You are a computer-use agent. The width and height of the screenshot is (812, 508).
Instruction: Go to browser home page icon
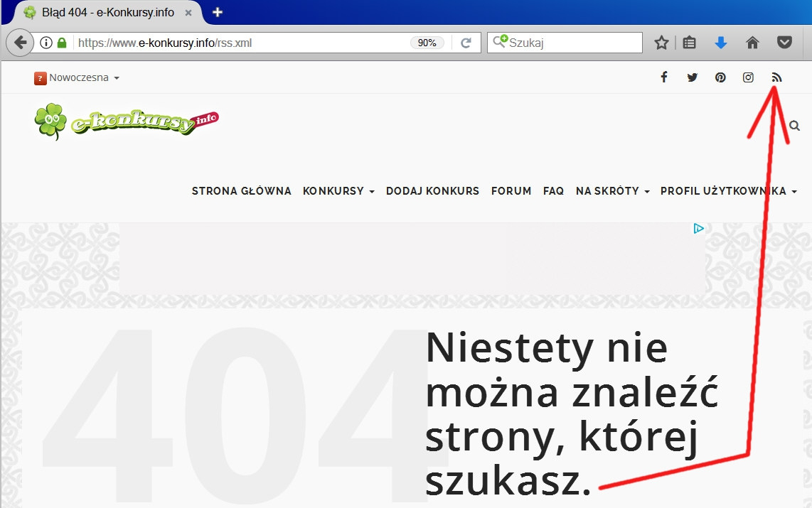coord(752,43)
